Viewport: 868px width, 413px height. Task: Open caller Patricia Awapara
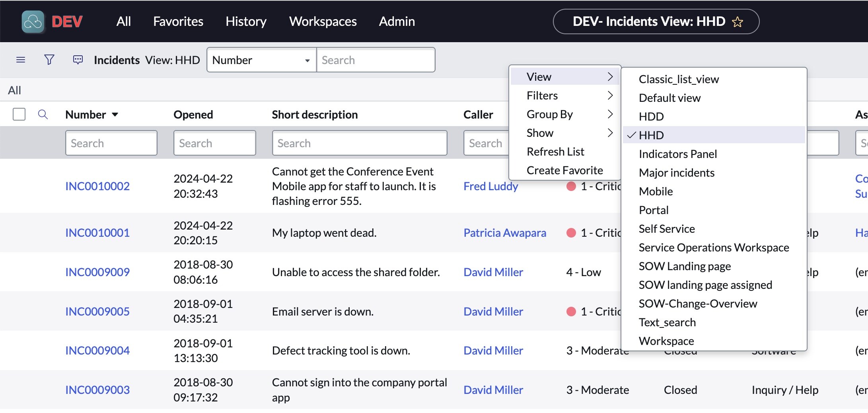(505, 232)
